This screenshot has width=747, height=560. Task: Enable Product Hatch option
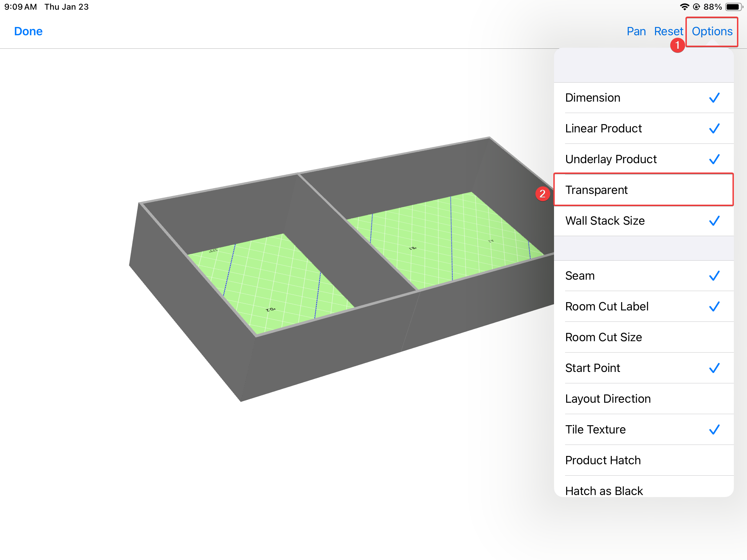[x=643, y=460]
